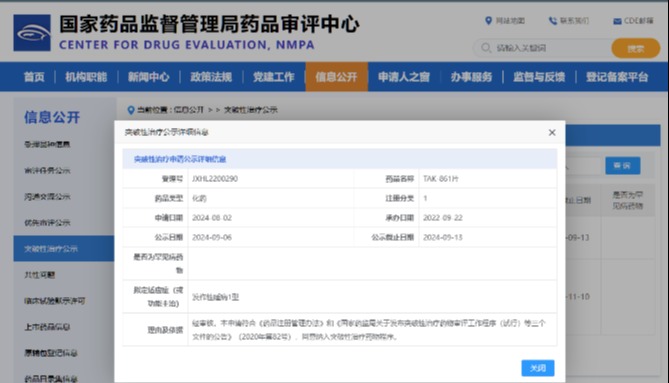Open the 登记备案平台 navigation tab

[x=617, y=77]
